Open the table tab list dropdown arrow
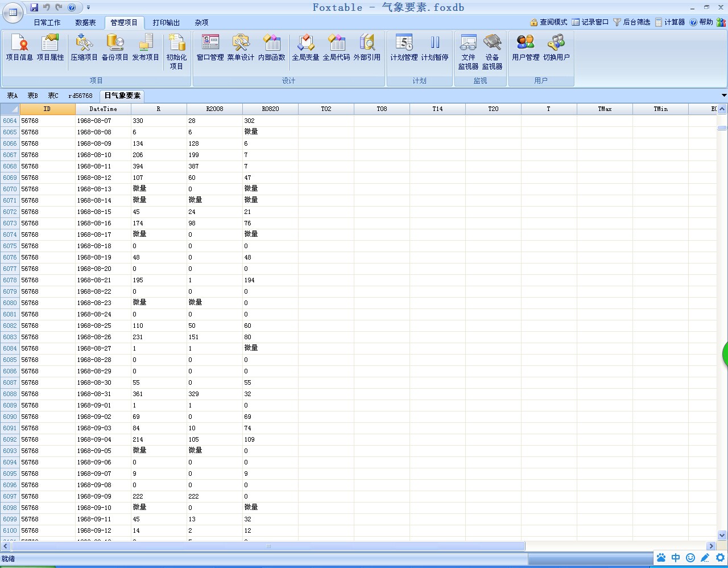Image resolution: width=728 pixels, height=568 pixels. pos(724,95)
